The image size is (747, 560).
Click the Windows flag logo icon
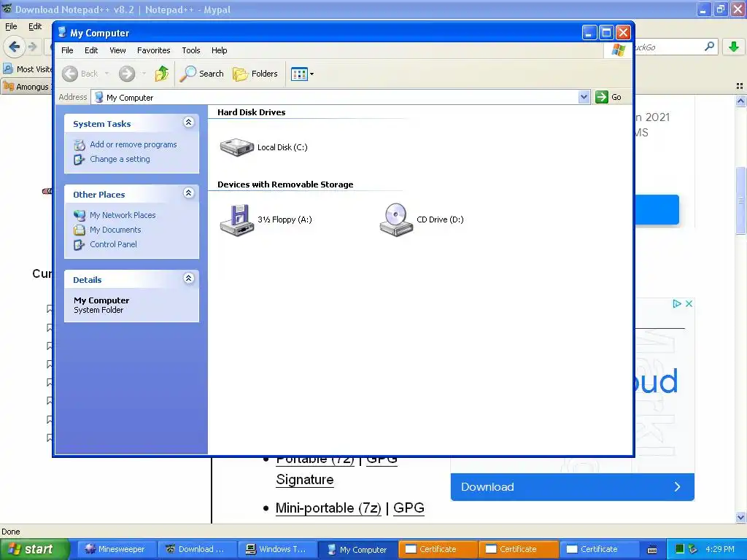point(618,50)
